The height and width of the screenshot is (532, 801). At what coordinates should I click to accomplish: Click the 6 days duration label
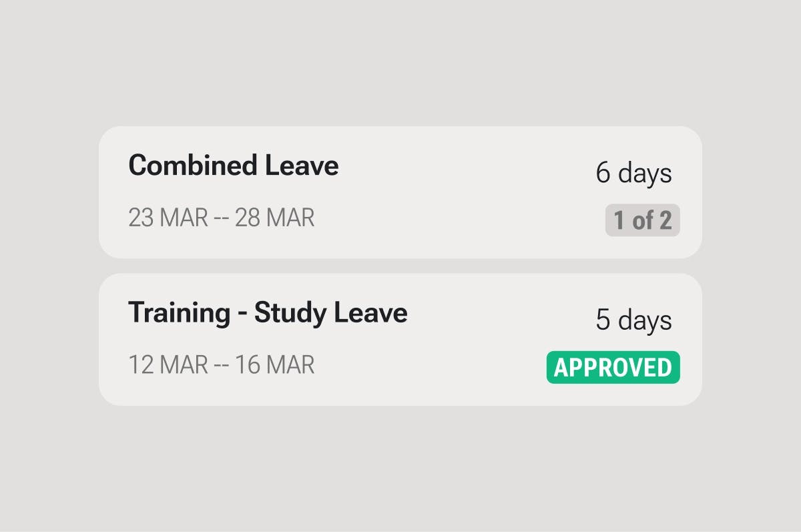tap(633, 173)
